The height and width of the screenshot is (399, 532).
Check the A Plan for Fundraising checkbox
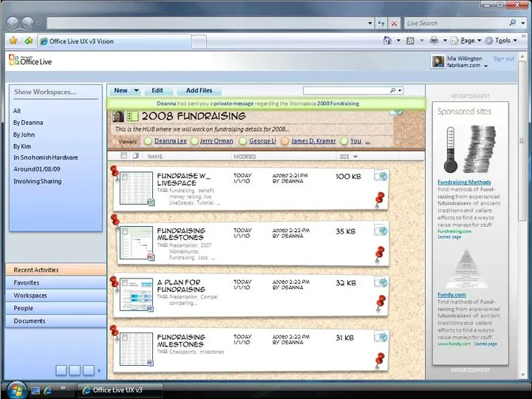click(125, 283)
